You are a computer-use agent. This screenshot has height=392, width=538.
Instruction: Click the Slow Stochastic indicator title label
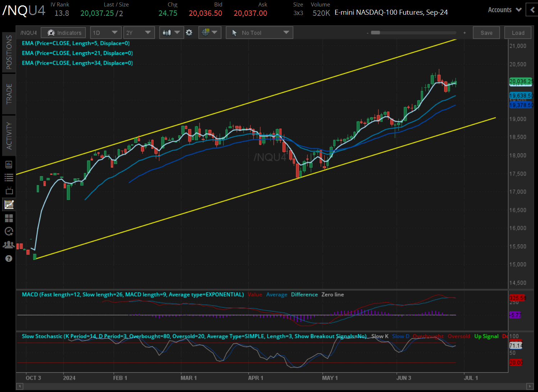tap(194, 336)
